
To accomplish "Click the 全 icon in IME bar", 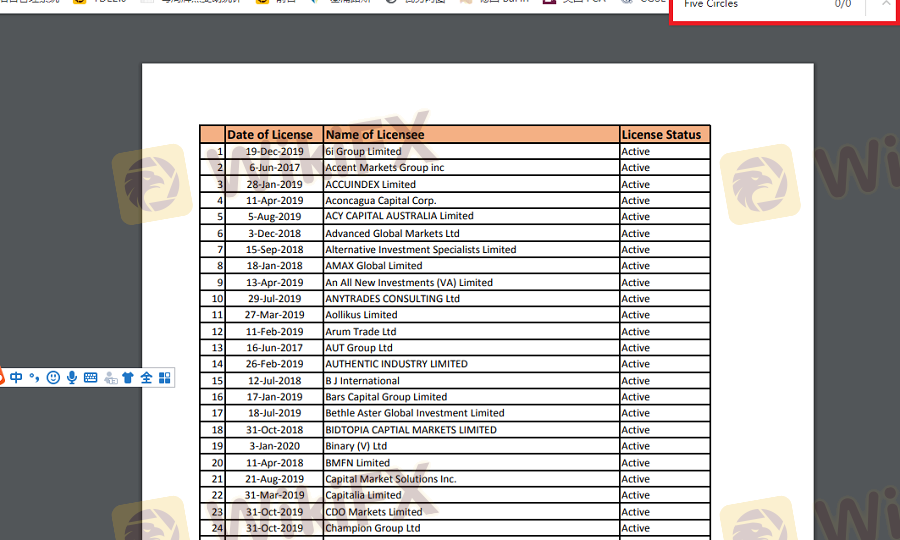I will [146, 377].
